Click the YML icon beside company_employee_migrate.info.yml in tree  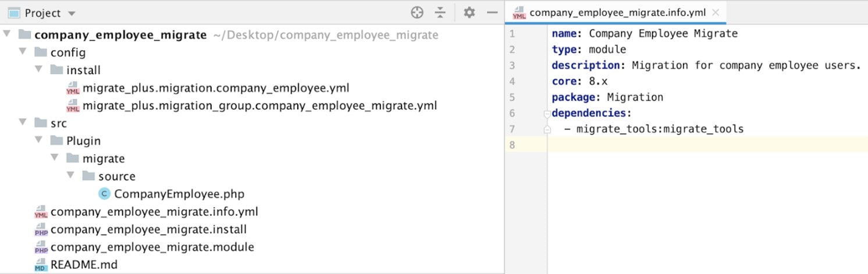click(x=41, y=212)
